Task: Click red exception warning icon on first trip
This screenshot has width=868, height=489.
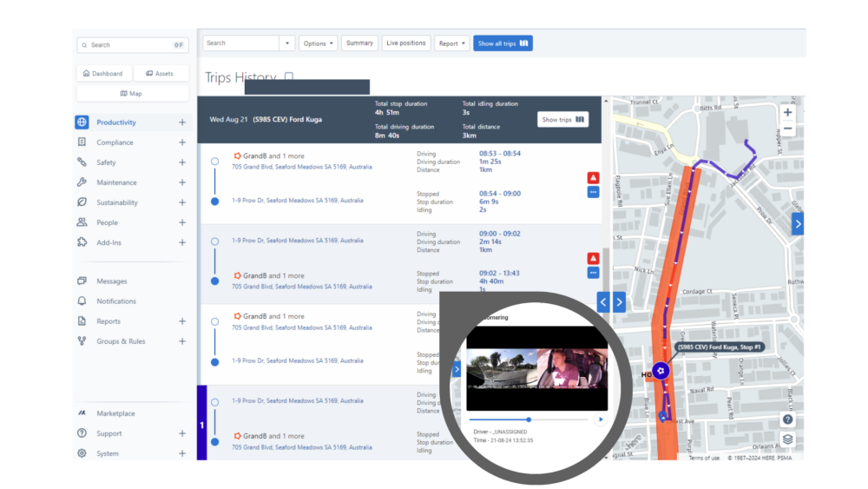Action: coord(593,178)
